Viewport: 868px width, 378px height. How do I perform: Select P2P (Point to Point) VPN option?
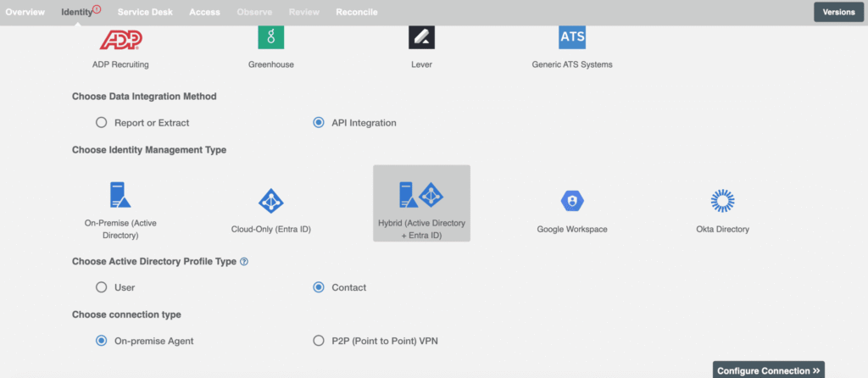click(x=319, y=341)
